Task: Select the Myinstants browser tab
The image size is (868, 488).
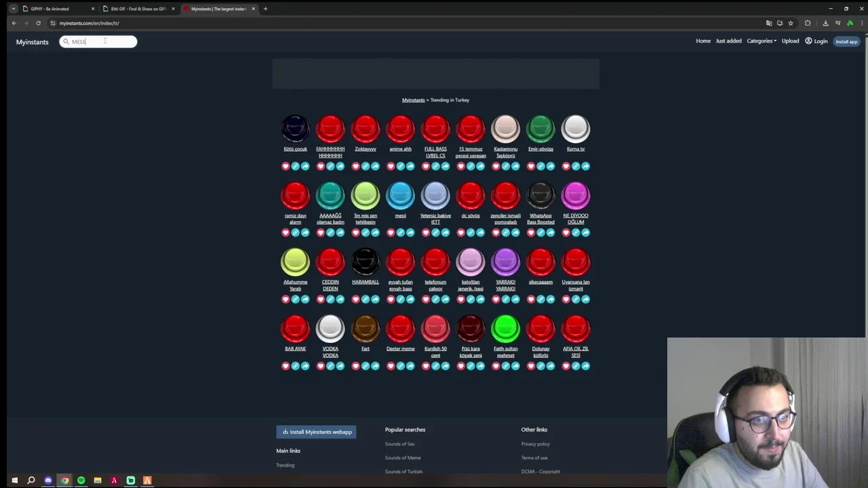Action: tap(218, 9)
